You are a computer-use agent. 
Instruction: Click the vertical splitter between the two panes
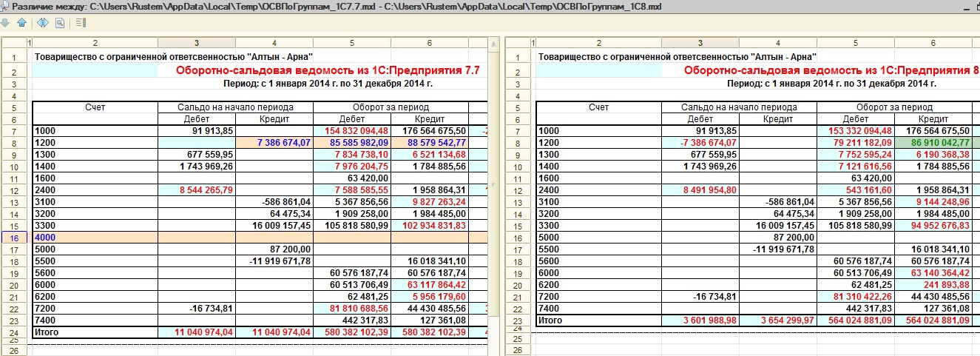(494, 185)
